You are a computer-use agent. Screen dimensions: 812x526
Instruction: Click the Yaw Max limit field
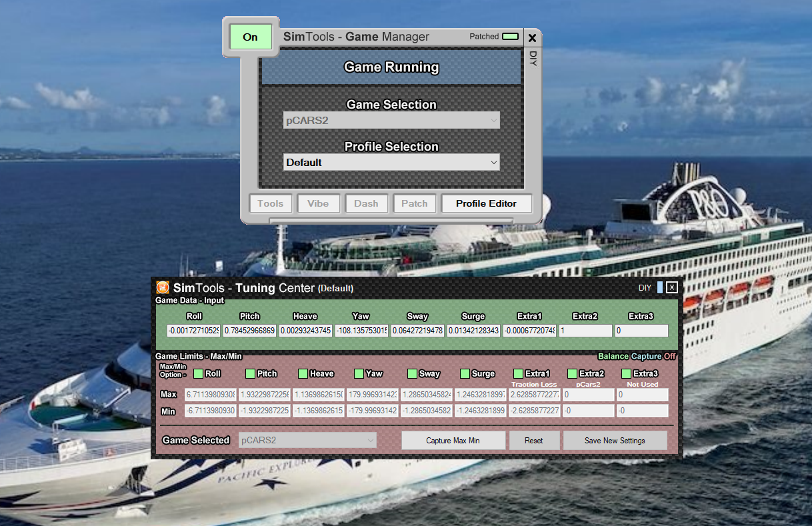(372, 395)
